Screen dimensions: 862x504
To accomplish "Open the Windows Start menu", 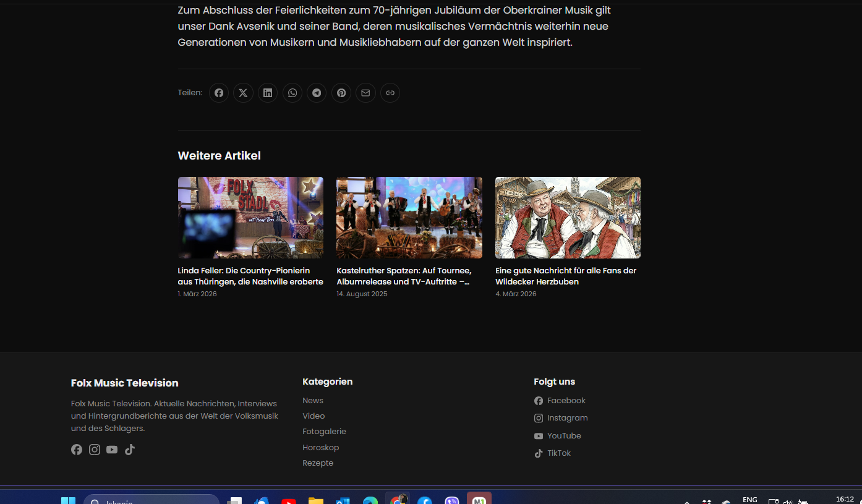I will 68,500.
